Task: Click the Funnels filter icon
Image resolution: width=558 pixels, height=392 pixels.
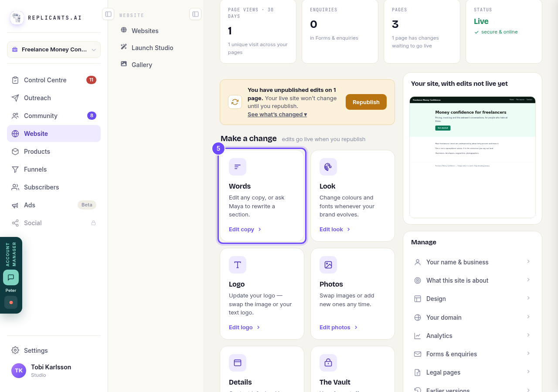Action: tap(15, 169)
